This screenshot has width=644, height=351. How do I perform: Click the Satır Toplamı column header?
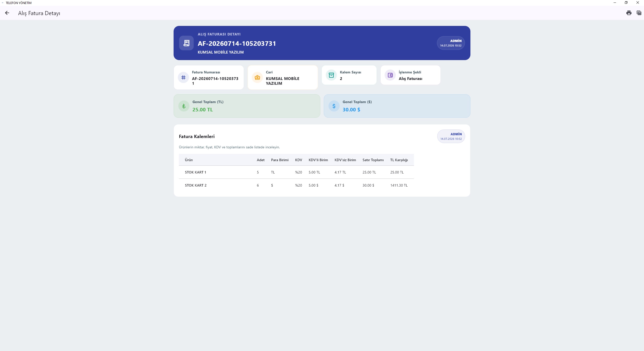pos(373,160)
